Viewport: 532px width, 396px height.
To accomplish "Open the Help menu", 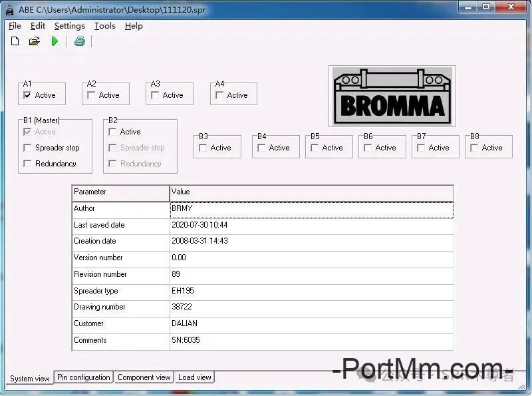I will pos(133,26).
